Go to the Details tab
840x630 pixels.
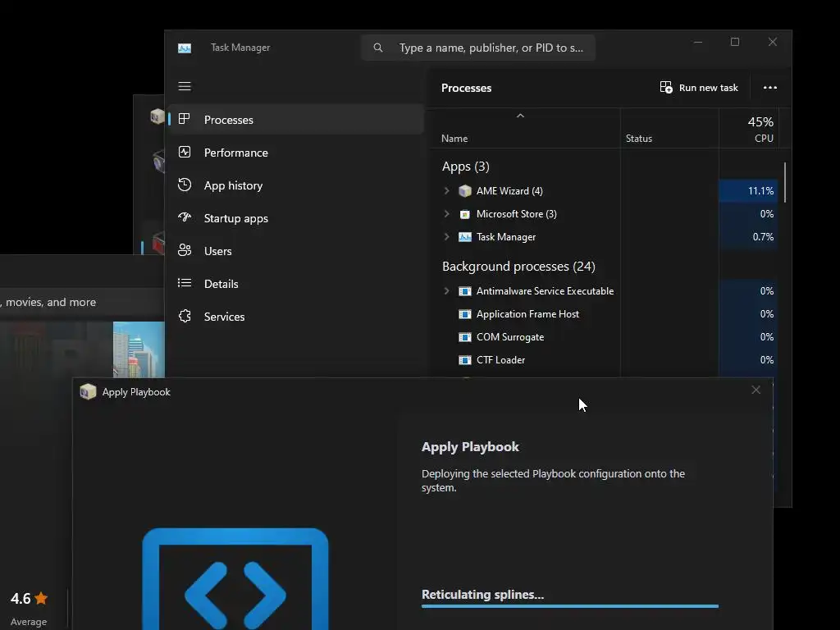295,284
